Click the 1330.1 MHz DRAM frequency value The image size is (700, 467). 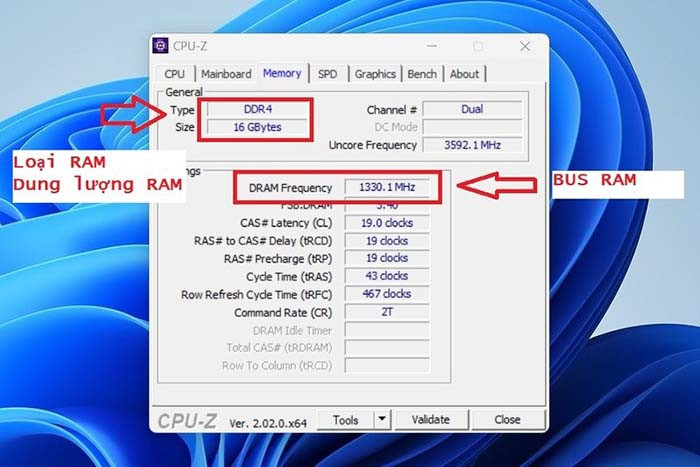coord(387,187)
